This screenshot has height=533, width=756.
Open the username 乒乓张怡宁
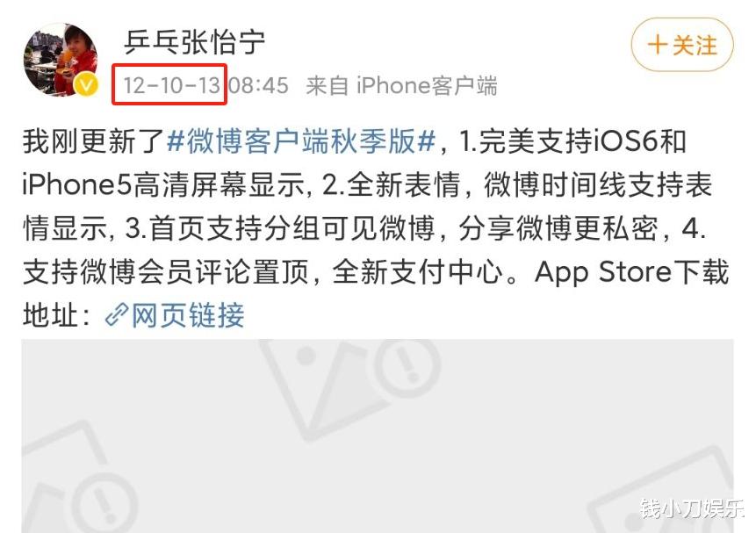(194, 42)
